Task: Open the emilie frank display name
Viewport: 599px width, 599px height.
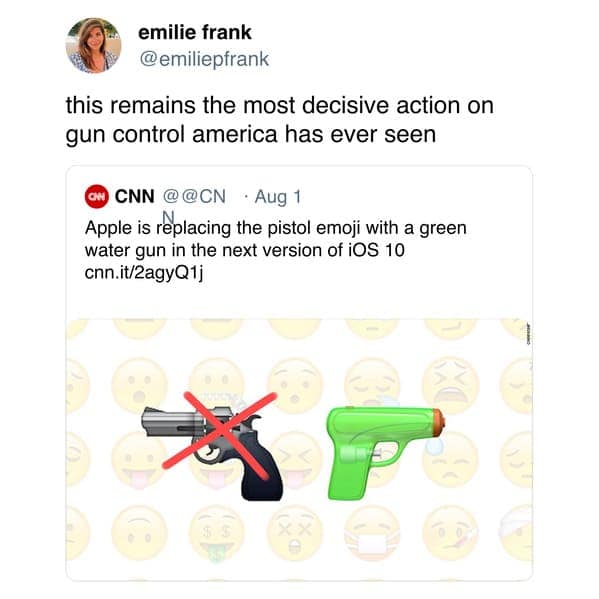Action: click(x=194, y=32)
